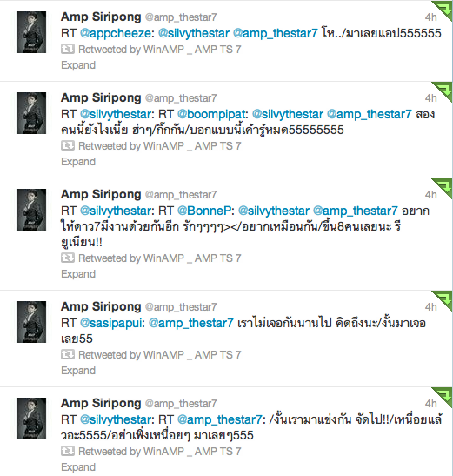Click the 4h timestamp on the @sasipapui tweet

tap(431, 307)
